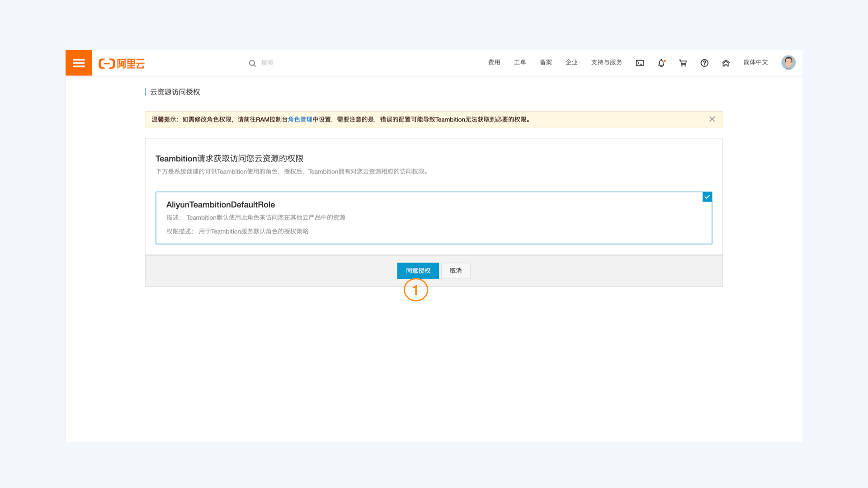Click the search magnifier icon
The width and height of the screenshot is (868, 488).
[x=252, y=63]
